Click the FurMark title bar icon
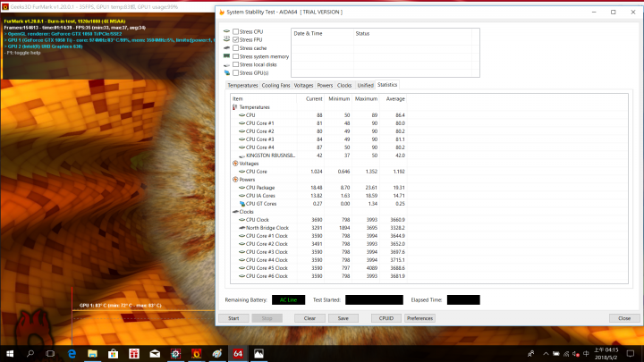 5,6
